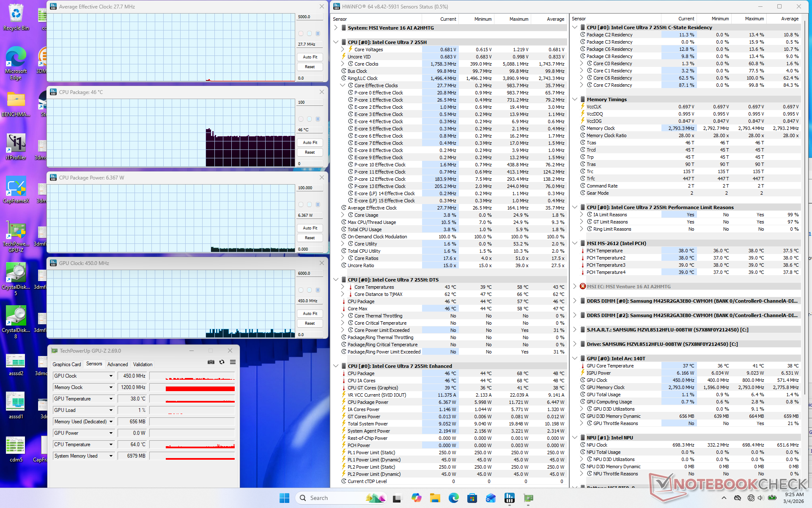Click Auto Fit in the CPU Package graph

point(310,143)
